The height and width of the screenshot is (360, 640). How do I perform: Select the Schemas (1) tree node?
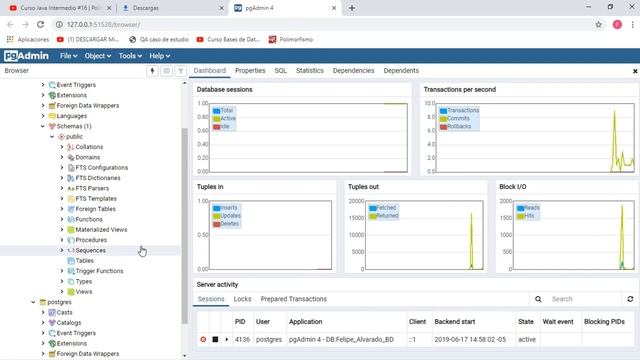(73, 127)
